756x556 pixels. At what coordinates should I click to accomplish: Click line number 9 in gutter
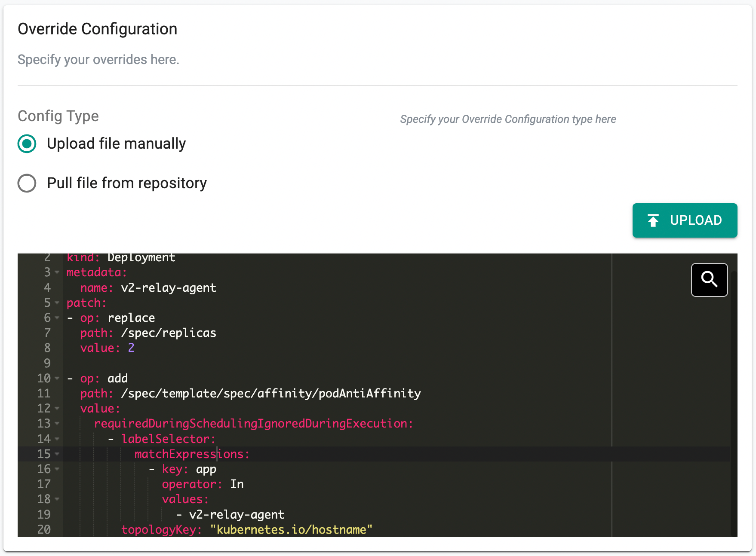coord(47,364)
